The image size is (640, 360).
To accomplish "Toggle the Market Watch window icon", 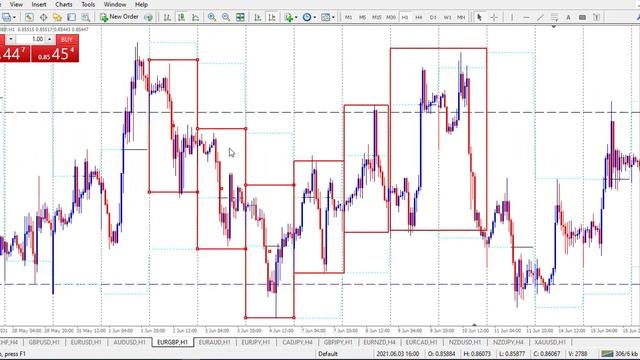I will point(29,17).
